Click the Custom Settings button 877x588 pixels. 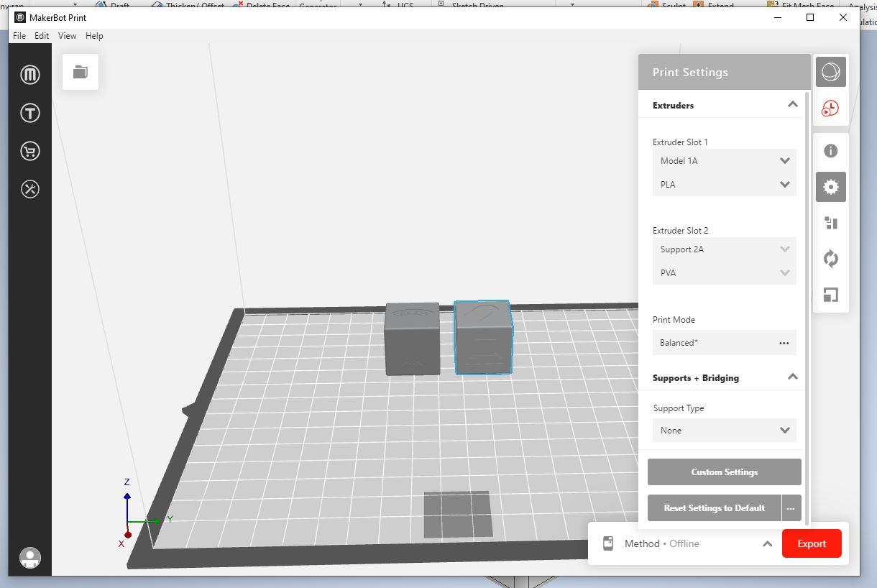724,472
